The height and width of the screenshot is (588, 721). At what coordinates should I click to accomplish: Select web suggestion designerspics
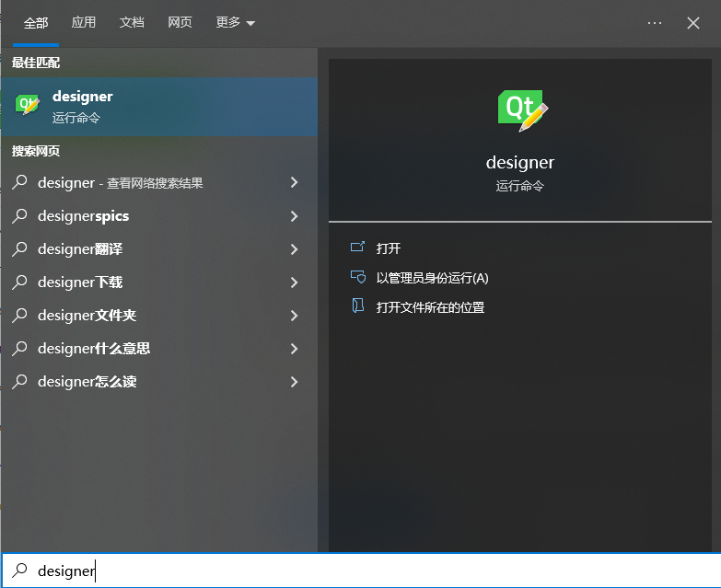(159, 216)
